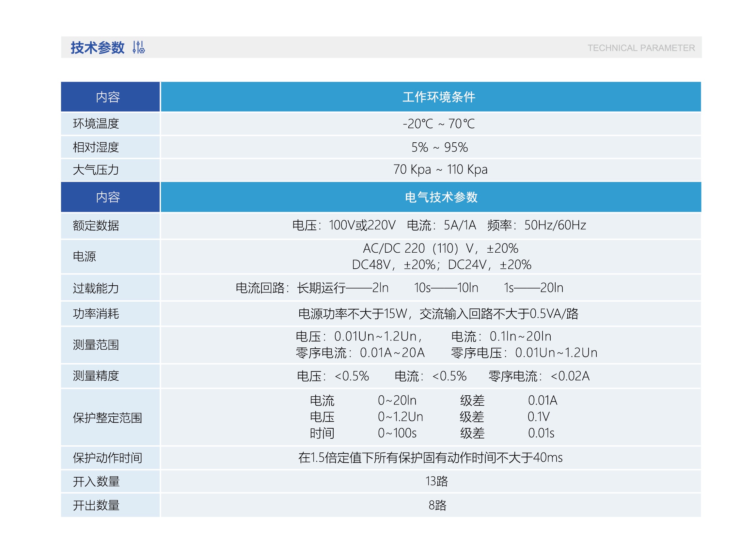Image resolution: width=756 pixels, height=553 pixels.
Task: Click the 保护动作时间 row label
Action: tap(107, 458)
